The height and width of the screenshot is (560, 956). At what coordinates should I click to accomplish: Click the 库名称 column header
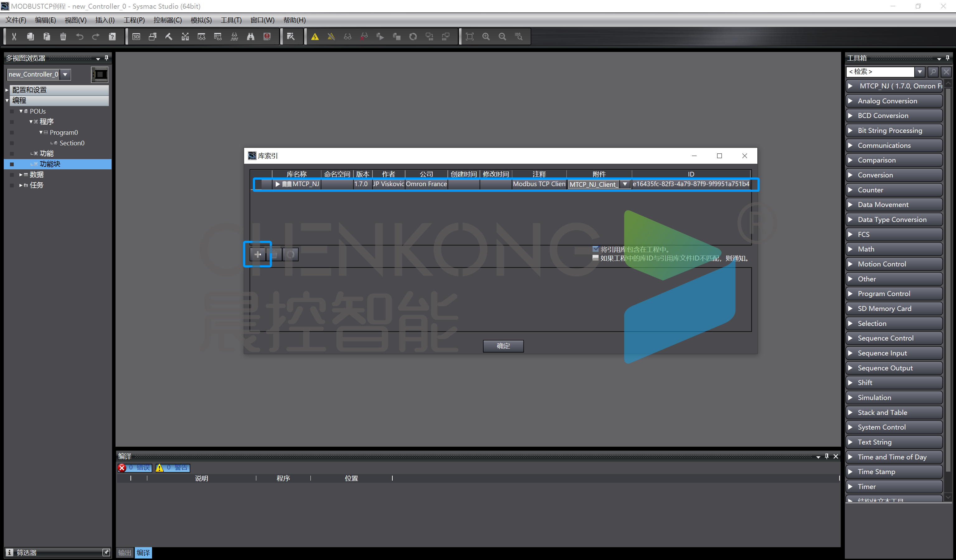click(x=296, y=174)
